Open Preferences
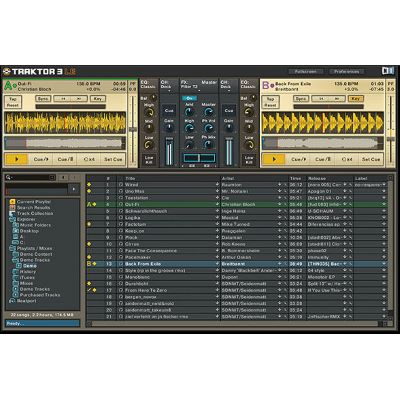 coord(347,71)
